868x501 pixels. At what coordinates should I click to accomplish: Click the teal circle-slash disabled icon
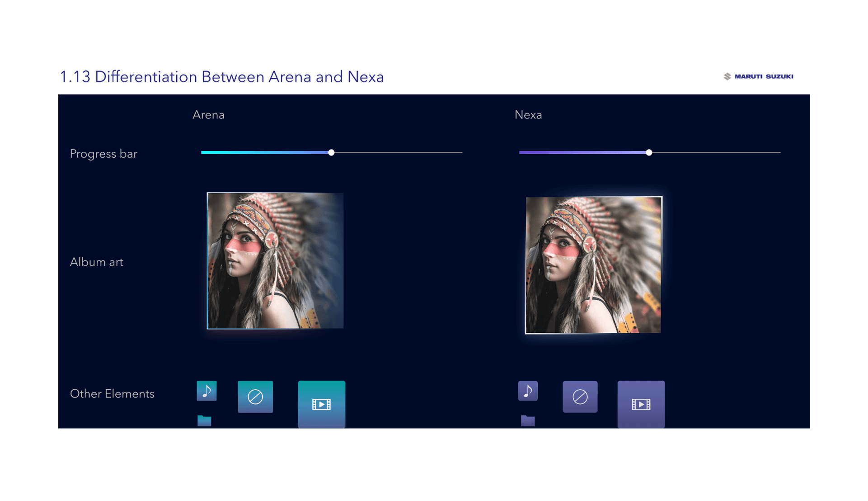(x=255, y=397)
